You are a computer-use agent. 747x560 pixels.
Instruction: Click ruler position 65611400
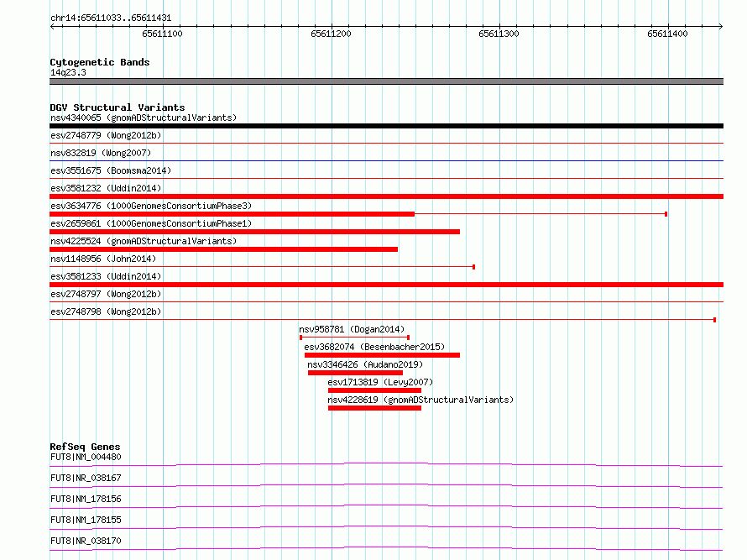pyautogui.click(x=667, y=34)
